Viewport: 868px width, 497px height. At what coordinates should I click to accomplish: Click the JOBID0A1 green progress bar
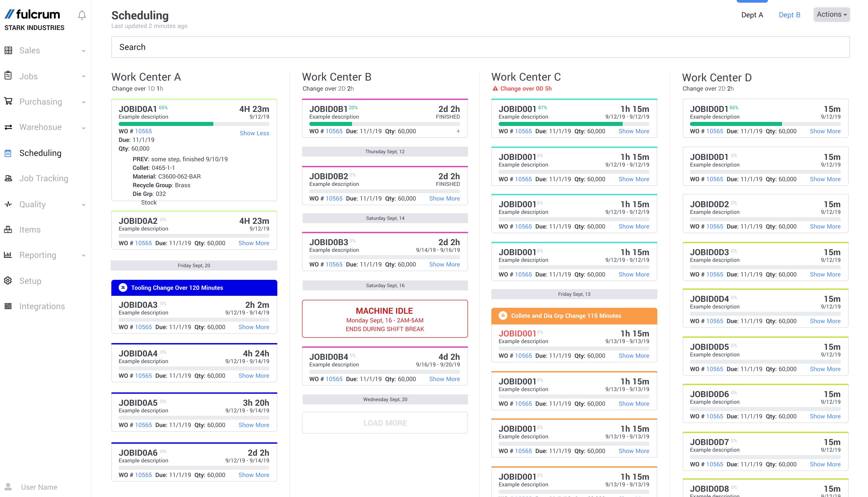(166, 124)
